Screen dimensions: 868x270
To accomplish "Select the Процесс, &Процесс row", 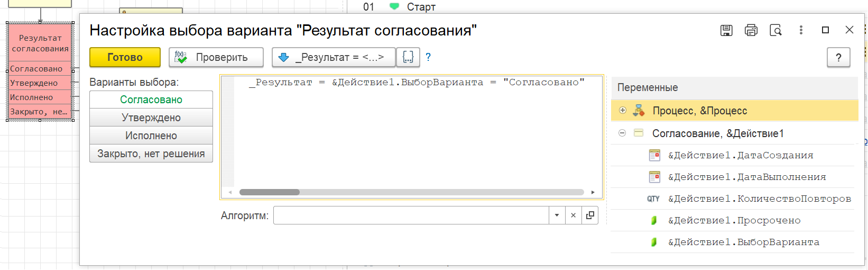I will click(x=734, y=111).
